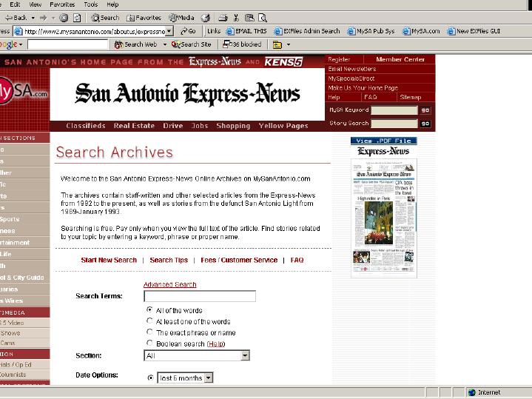Viewport: 532px width, 399px height.
Task: Open the Member Center link
Action: tap(400, 59)
